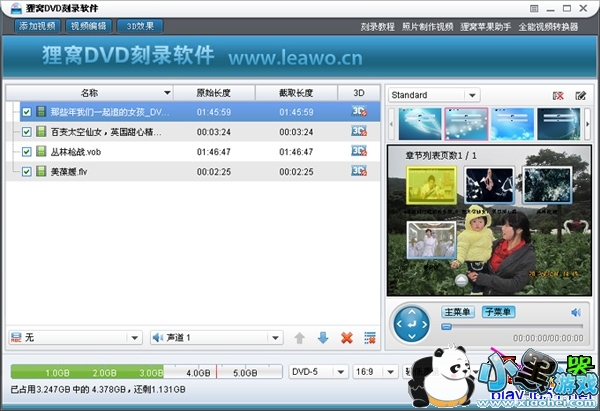
Task: Delete selected video with red X icon
Action: (346, 338)
